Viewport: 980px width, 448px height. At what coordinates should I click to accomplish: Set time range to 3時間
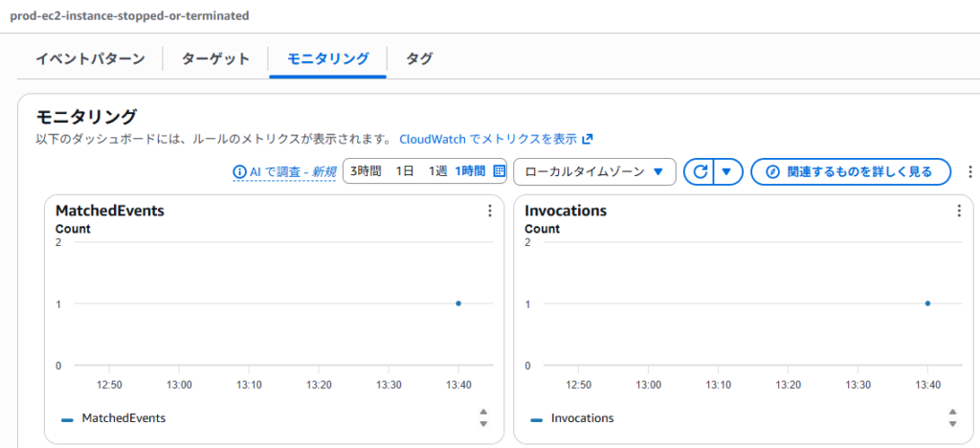tap(366, 171)
